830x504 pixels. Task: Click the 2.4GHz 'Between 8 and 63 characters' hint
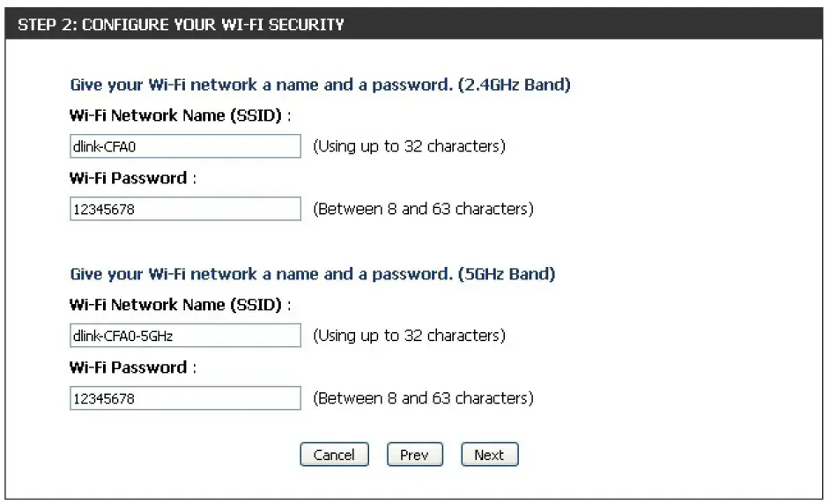point(423,210)
